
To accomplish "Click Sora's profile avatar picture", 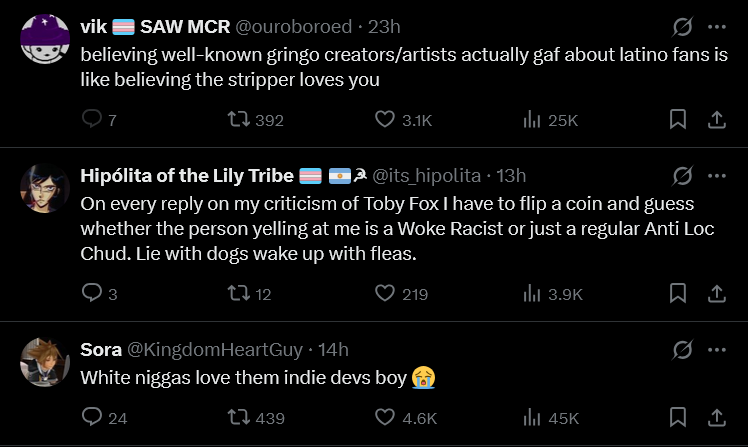I will 44,360.
